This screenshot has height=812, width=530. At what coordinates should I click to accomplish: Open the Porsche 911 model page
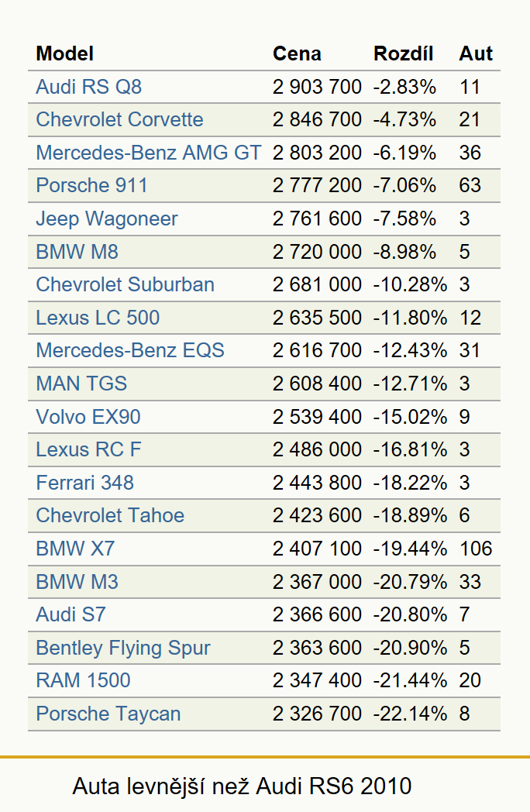[91, 185]
